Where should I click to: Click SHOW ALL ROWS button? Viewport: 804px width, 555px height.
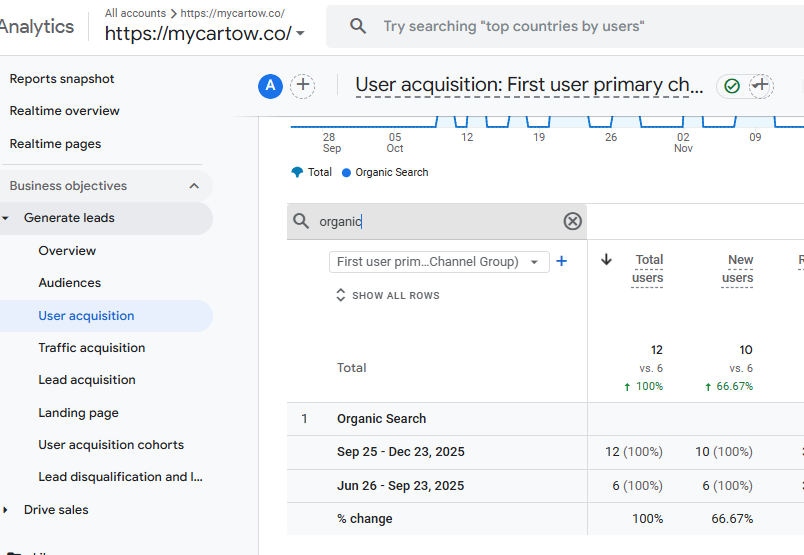coord(387,296)
